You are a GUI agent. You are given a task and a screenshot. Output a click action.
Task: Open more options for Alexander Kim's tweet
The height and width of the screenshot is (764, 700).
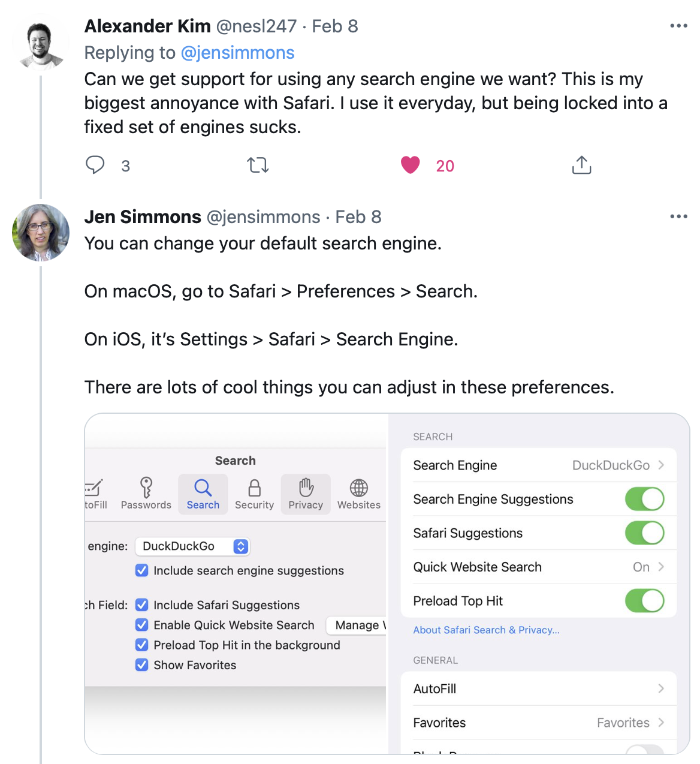click(x=678, y=26)
